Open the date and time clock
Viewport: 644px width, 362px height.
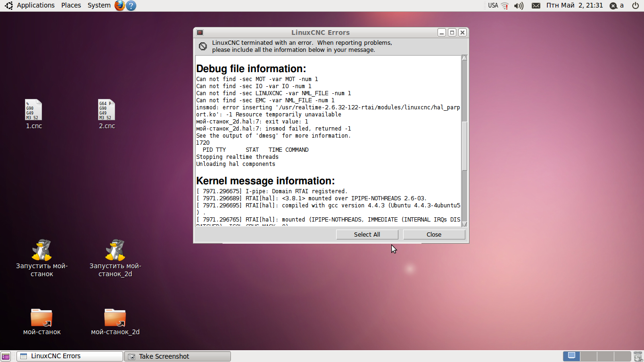(575, 6)
